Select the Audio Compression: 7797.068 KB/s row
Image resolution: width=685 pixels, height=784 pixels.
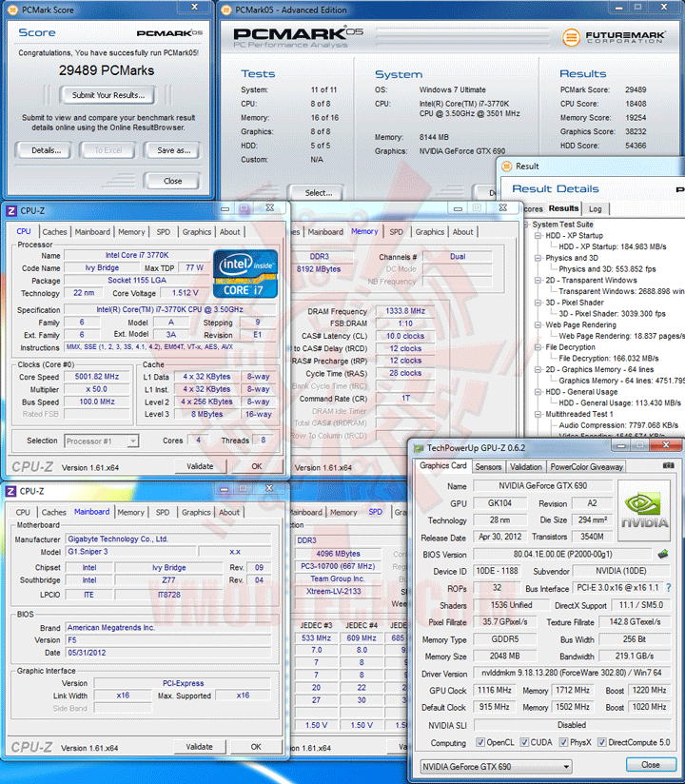point(618,425)
